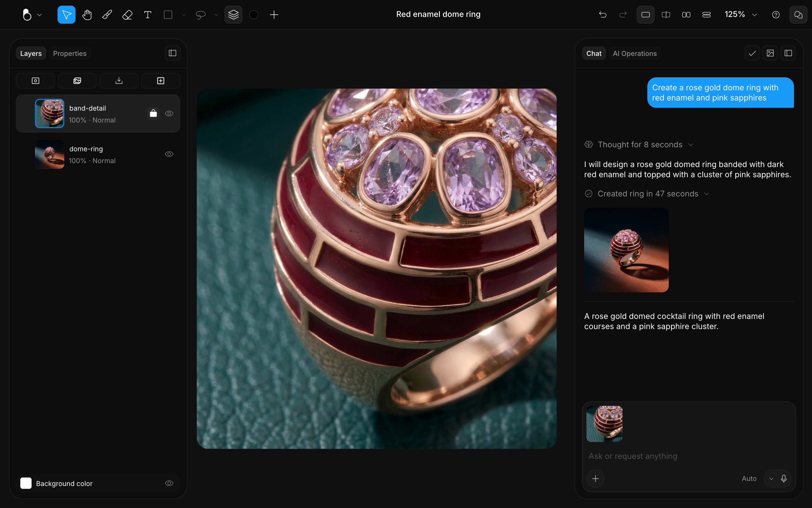
Task: Select the Text tool
Action: [x=148, y=14]
